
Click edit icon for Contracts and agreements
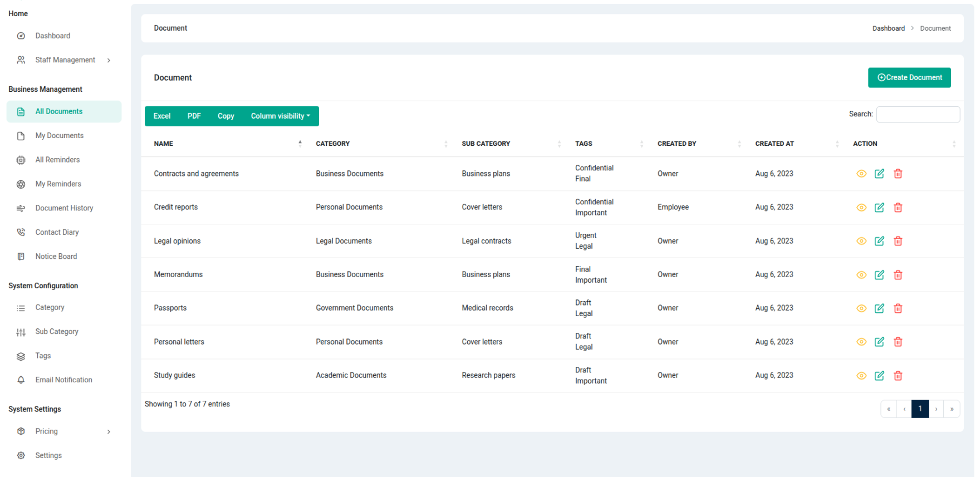point(879,174)
